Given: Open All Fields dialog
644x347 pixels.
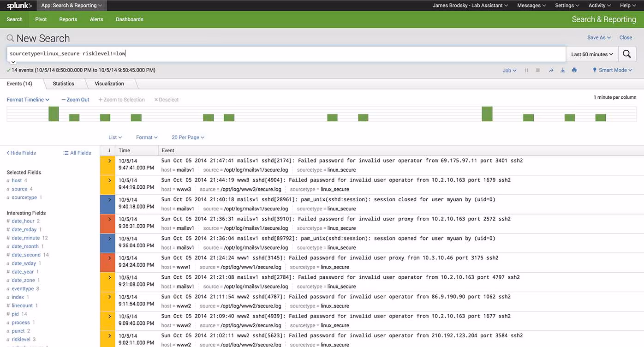Looking at the screenshot, I should pos(77,153).
